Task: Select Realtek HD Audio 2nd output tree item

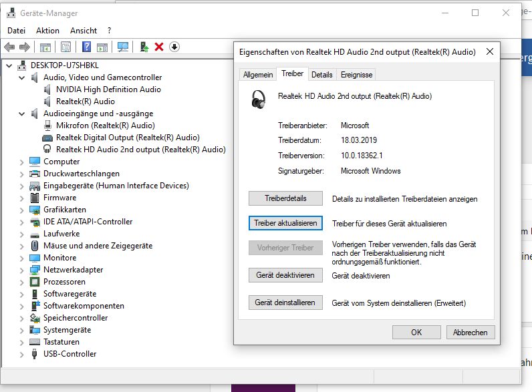Action: [141, 150]
